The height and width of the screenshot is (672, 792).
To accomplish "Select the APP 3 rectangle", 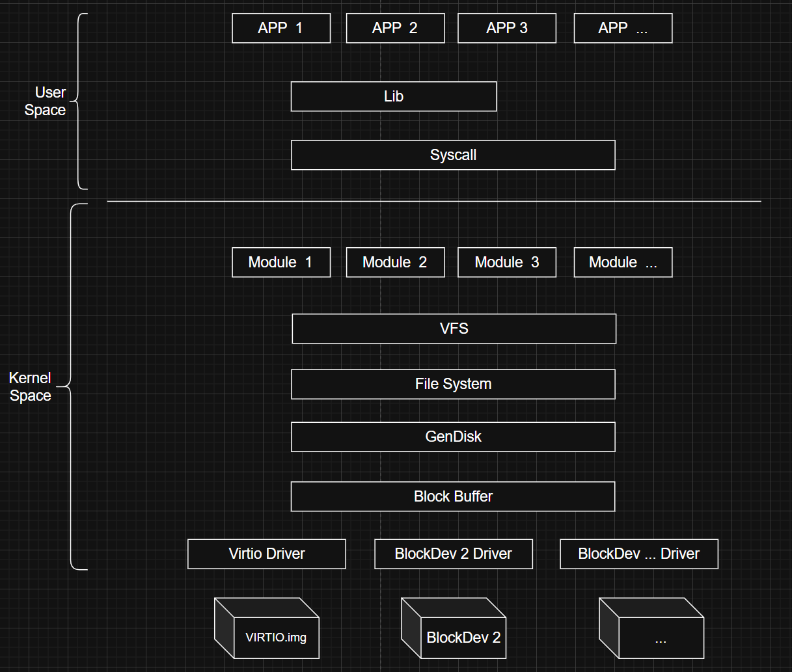I will 507,29.
